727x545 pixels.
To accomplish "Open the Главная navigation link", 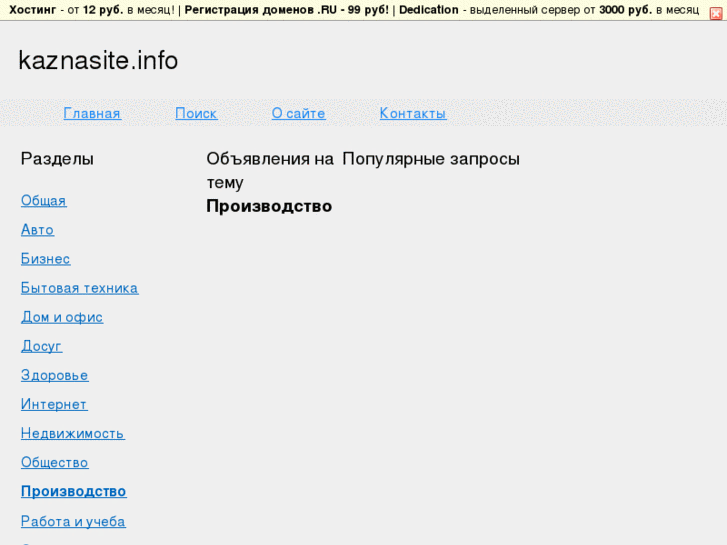I will pyautogui.click(x=92, y=113).
